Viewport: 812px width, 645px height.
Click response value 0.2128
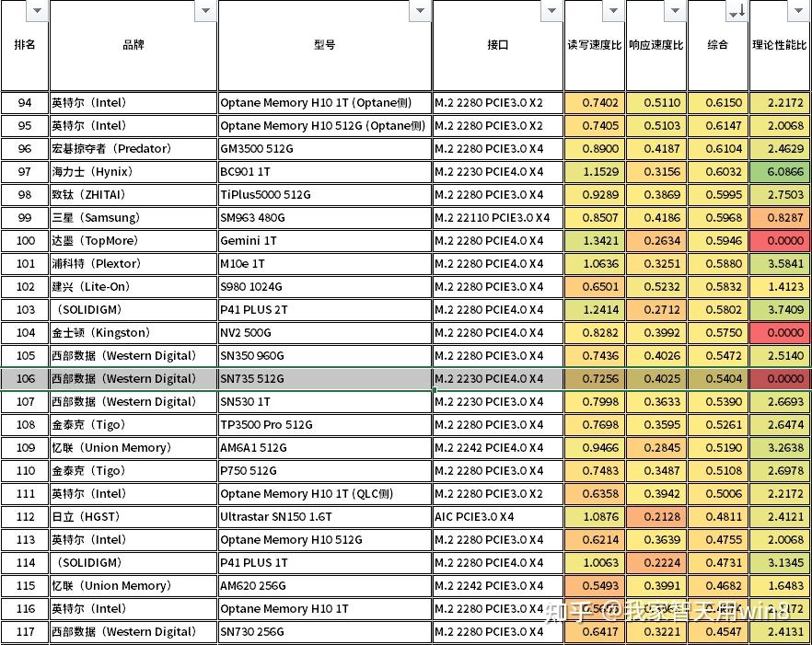[656, 516]
